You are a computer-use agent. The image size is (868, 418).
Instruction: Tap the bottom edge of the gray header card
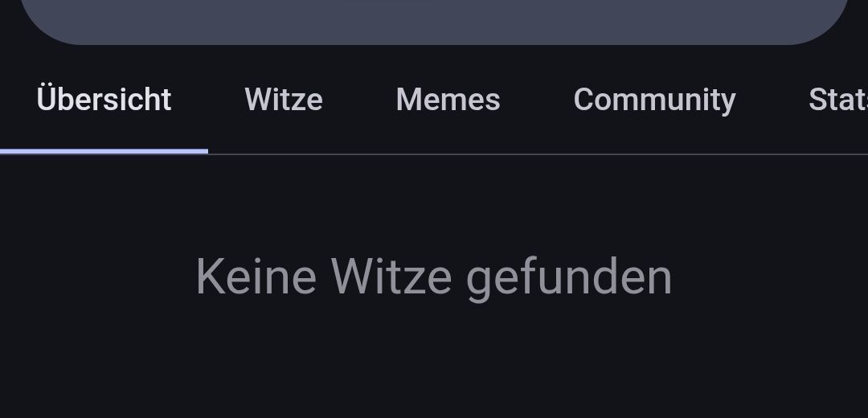coord(434,42)
